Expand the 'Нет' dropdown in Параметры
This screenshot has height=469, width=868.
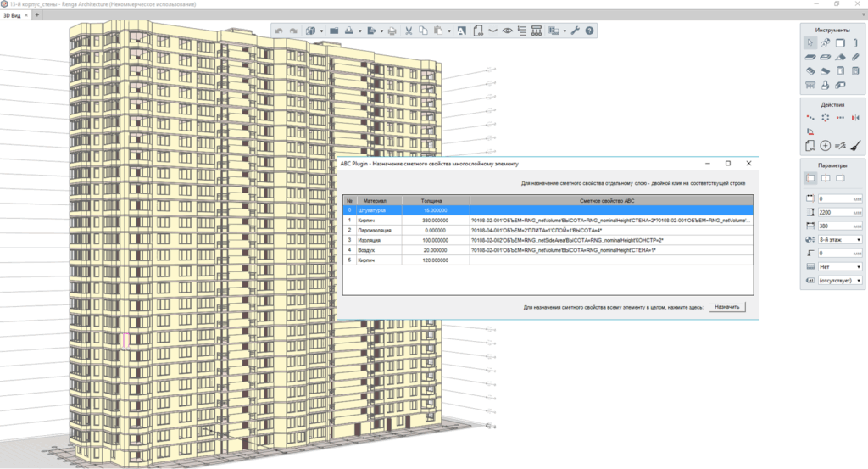point(839,266)
